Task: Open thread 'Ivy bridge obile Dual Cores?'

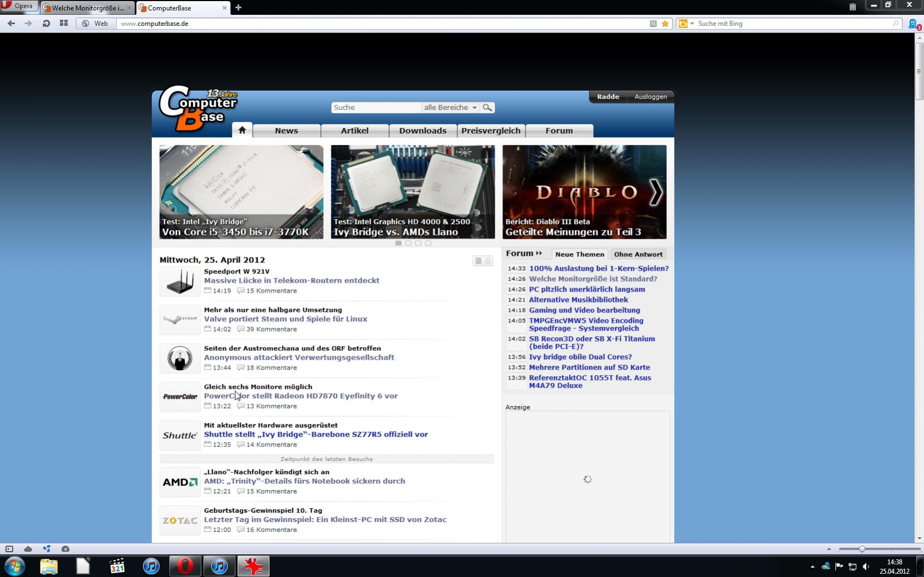Action: pos(581,357)
